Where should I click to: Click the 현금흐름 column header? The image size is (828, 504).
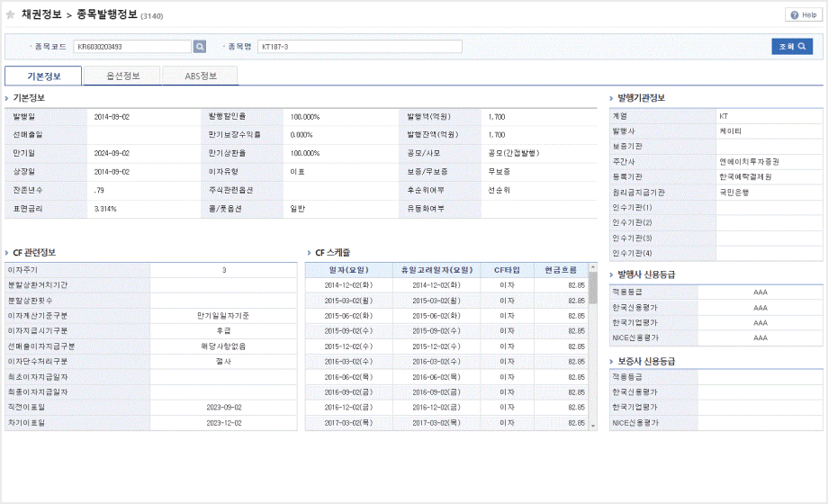point(561,270)
